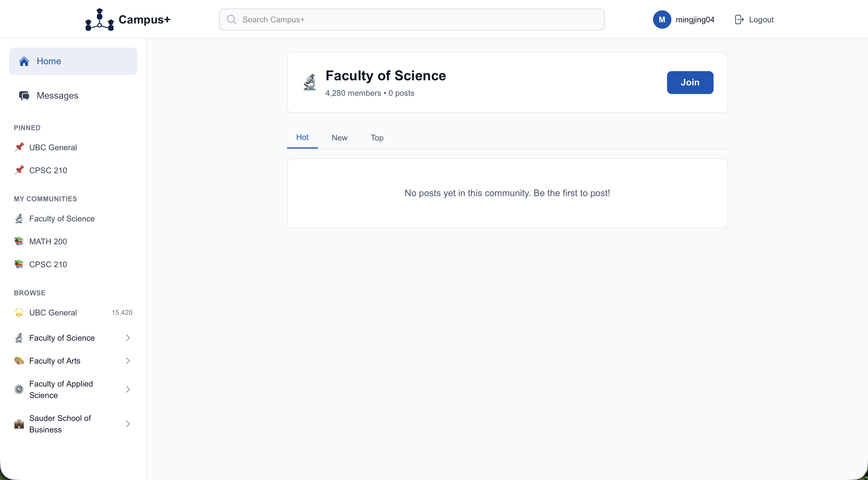This screenshot has height=480, width=868.
Task: Switch to the Top tab
Action: point(377,138)
